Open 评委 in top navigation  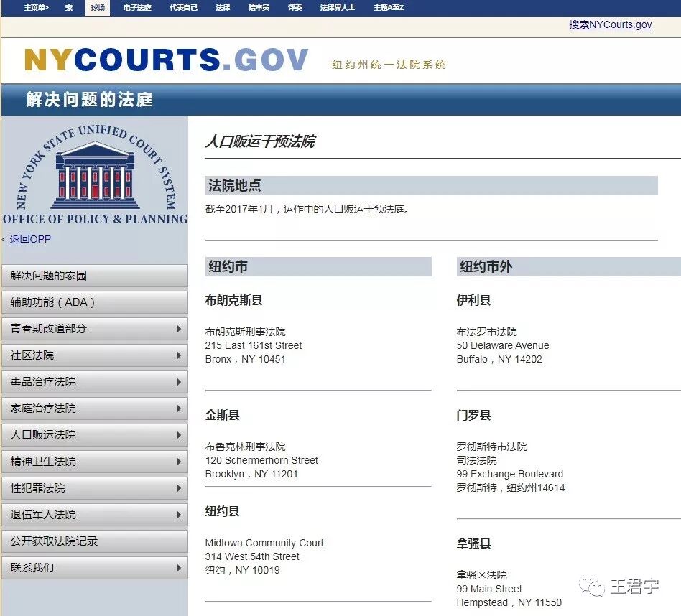point(295,7)
